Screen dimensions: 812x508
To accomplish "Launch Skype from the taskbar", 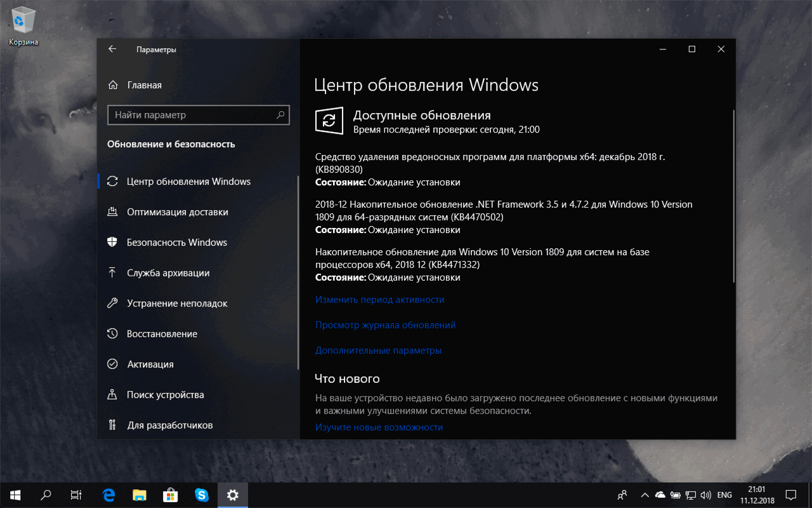I will (x=202, y=495).
